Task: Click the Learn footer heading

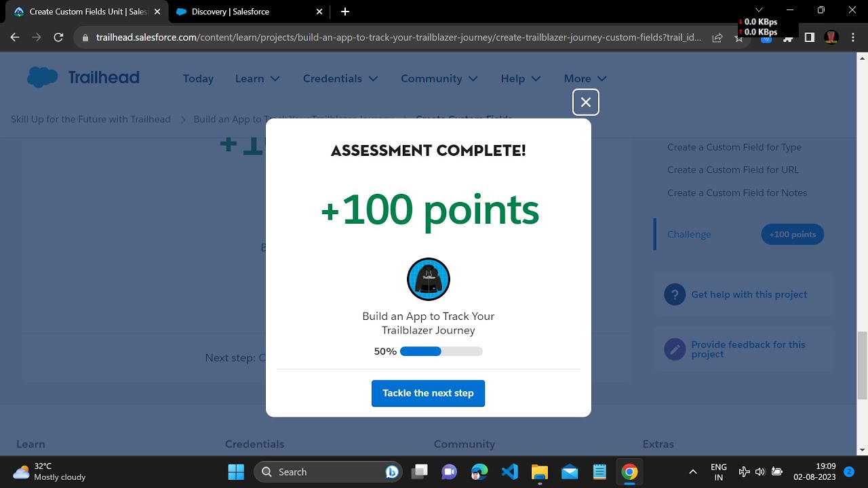Action: coord(31,445)
